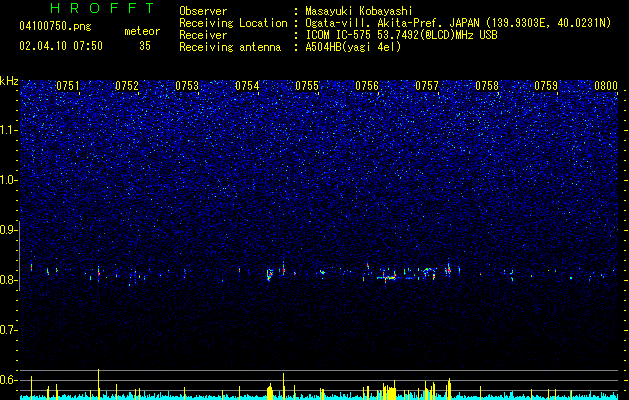The image size is (629, 400).
Task: Click the 0755 time marker
Action: [x=307, y=86]
